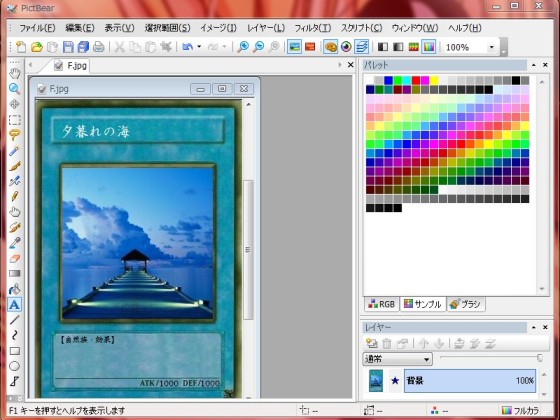Click the background layer thumbnail
The height and width of the screenshot is (420, 560).
(x=376, y=381)
